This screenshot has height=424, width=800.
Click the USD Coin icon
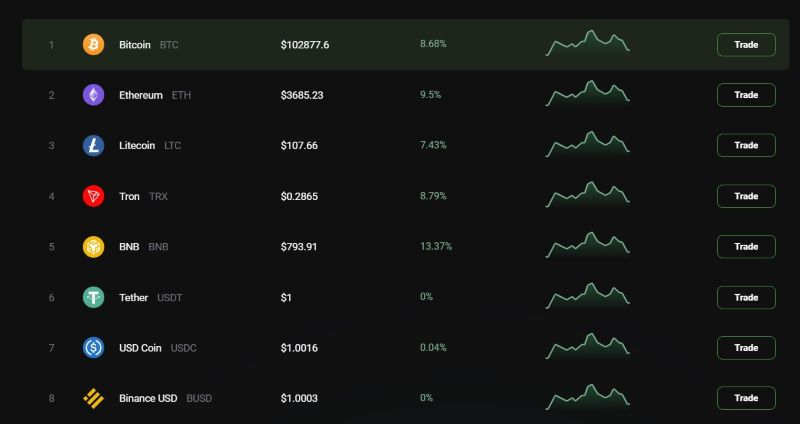(93, 348)
